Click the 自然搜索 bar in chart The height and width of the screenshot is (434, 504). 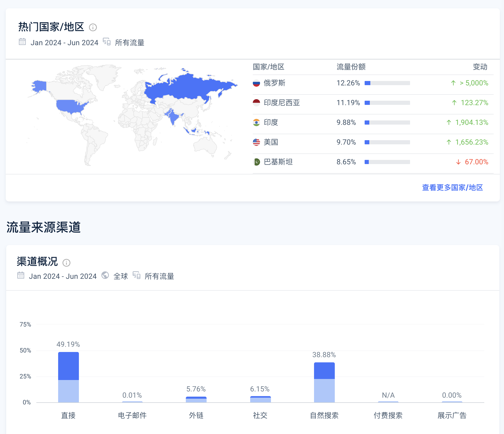click(x=324, y=382)
